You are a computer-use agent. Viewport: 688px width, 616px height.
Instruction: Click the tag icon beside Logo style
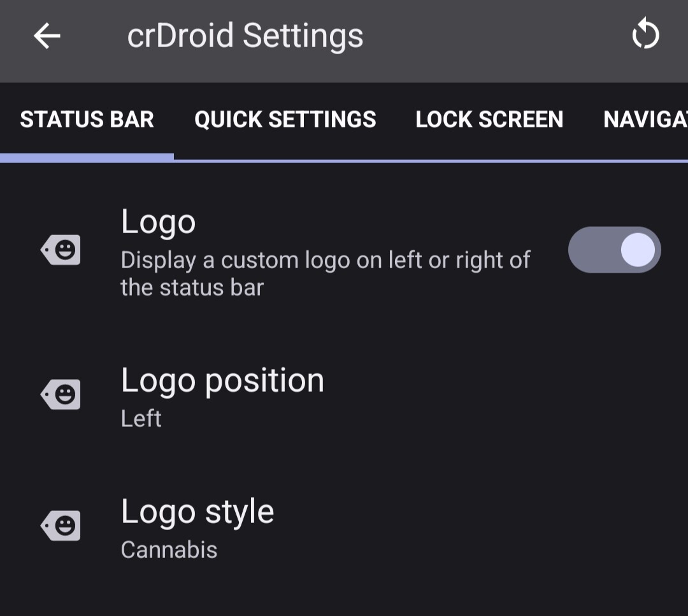(x=61, y=525)
